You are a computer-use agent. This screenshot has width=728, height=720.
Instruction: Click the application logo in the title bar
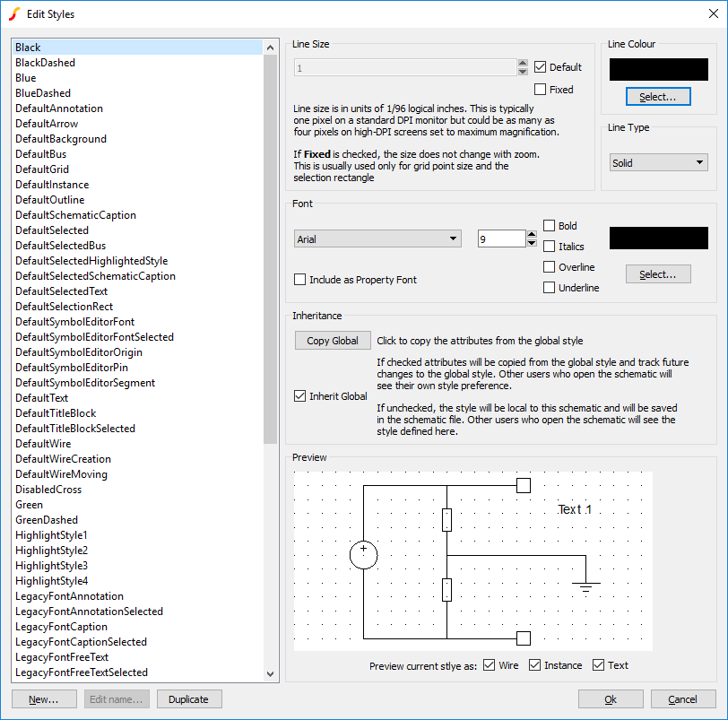coord(13,13)
